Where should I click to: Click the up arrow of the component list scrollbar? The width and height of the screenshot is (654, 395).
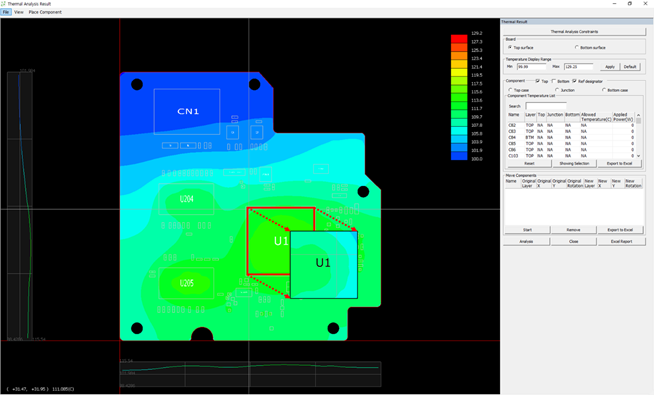pyautogui.click(x=638, y=115)
